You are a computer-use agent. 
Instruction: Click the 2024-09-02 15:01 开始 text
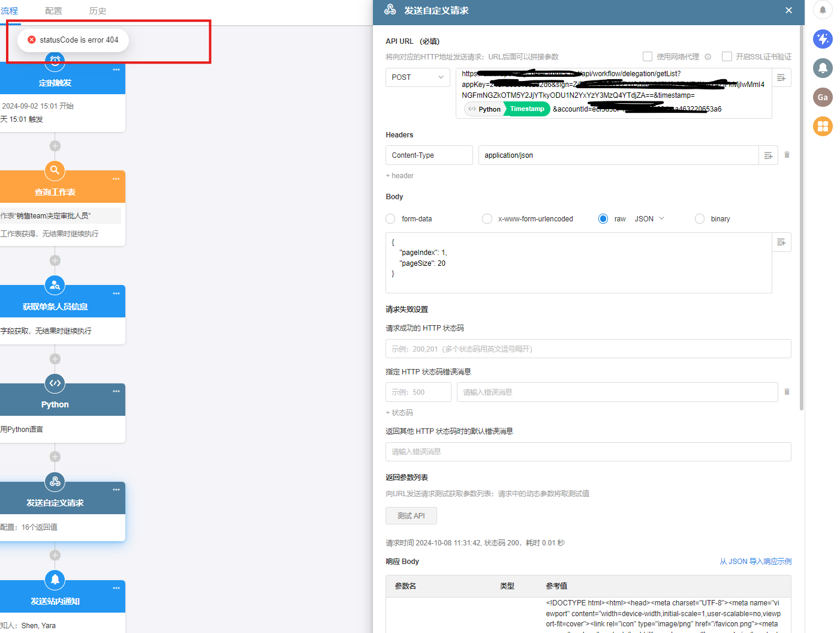tap(37, 106)
